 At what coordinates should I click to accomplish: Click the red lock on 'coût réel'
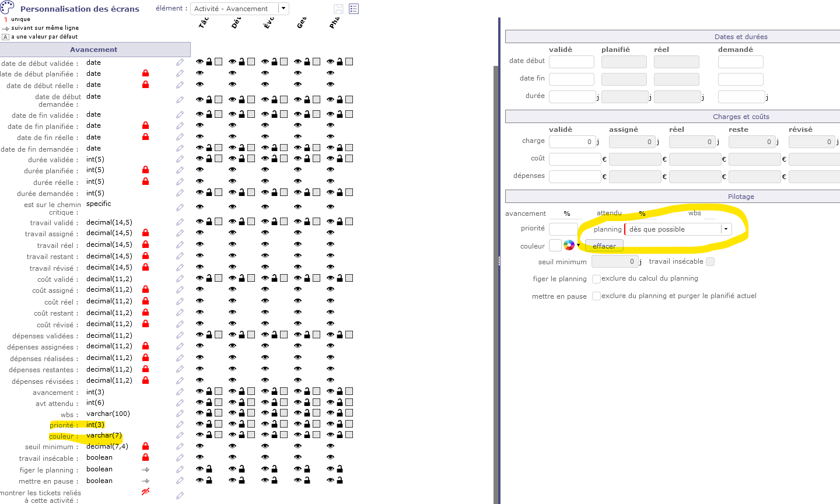(145, 301)
